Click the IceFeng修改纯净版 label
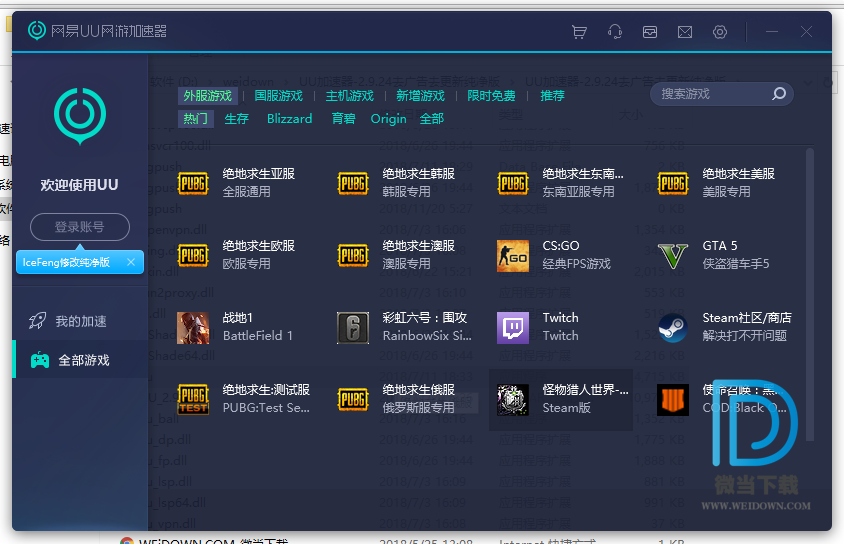844x544 pixels. point(66,262)
